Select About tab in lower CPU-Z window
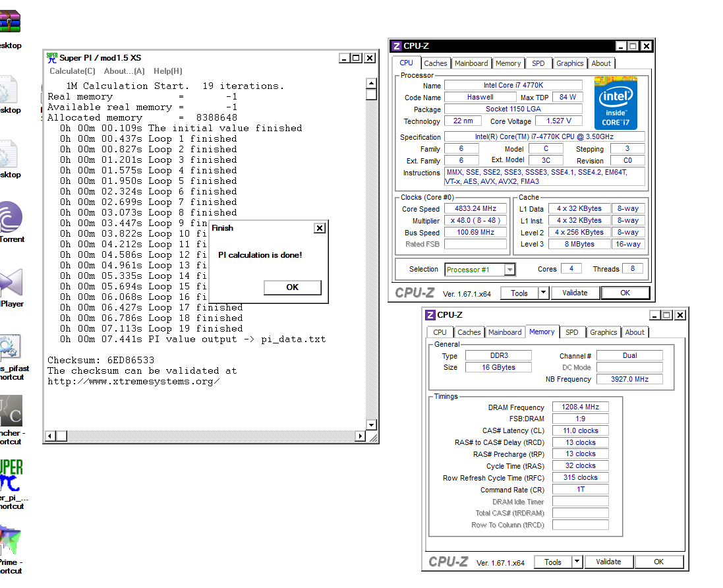Image resolution: width=723 pixels, height=588 pixels. [x=635, y=332]
